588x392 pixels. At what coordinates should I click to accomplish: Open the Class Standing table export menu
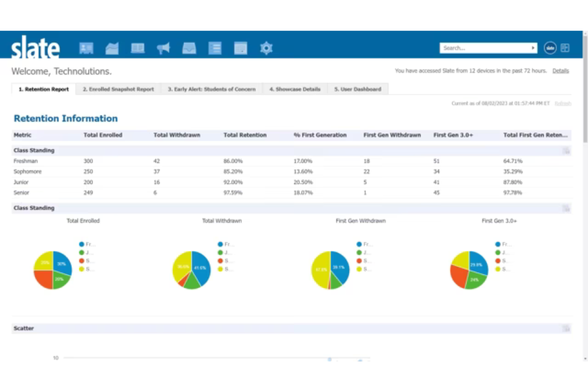(565, 151)
